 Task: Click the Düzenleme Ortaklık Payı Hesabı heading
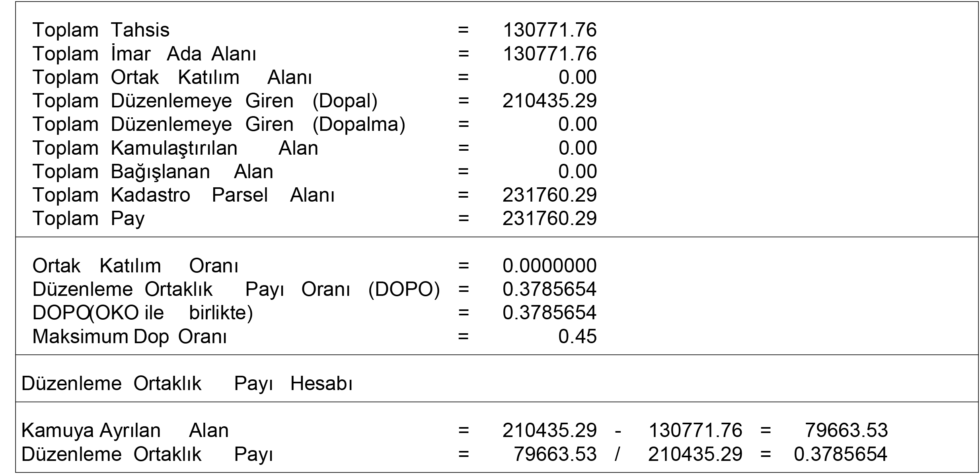[187, 383]
